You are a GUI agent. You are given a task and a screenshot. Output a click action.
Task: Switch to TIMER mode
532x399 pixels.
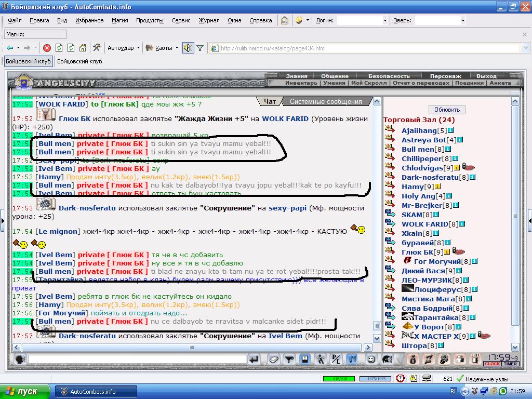[x=510, y=364]
